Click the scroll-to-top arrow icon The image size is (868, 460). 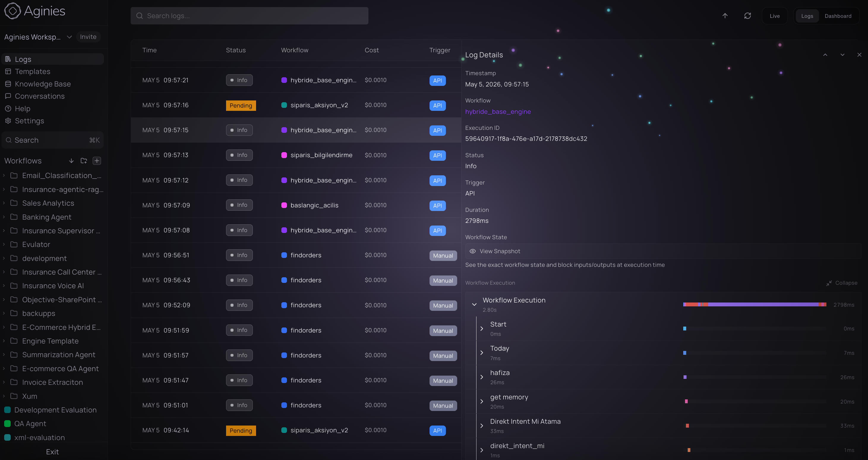725,16
